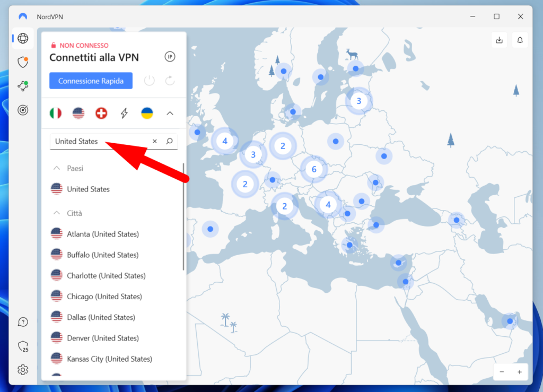Click the results list scrollbar
Screen dimensions: 543x392
(x=183, y=217)
